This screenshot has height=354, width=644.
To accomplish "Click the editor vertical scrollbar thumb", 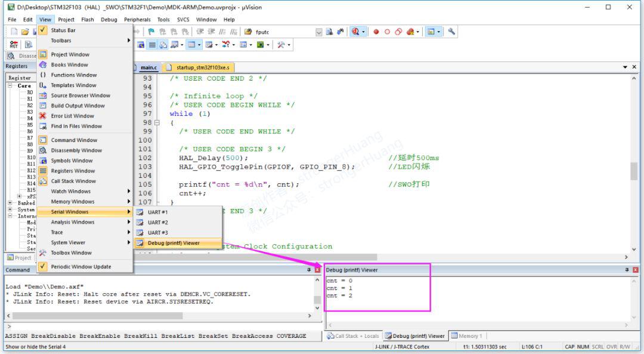I will pos(634,171).
